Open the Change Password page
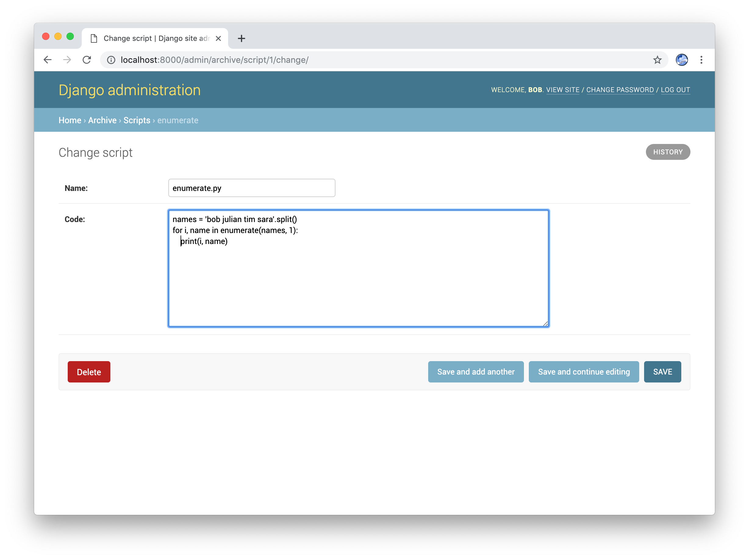749x560 pixels. tap(620, 90)
